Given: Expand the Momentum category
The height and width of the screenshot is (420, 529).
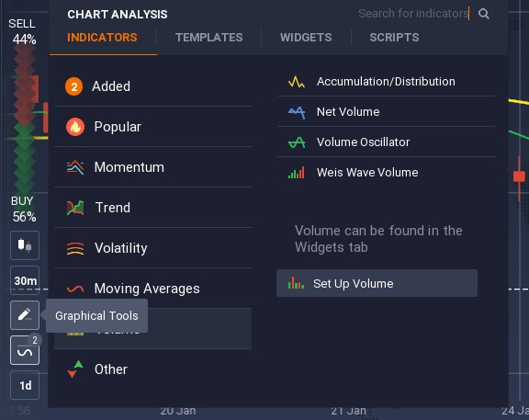Looking at the screenshot, I should pos(152,167).
